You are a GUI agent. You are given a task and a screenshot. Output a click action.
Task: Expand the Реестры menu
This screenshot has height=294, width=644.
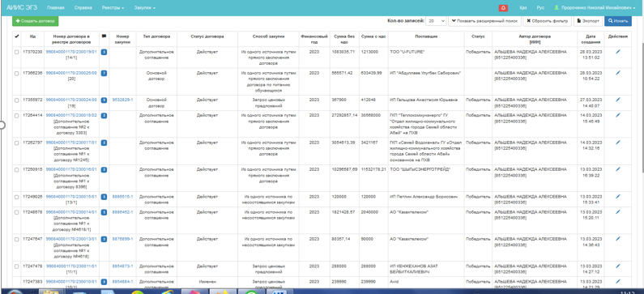(113, 8)
